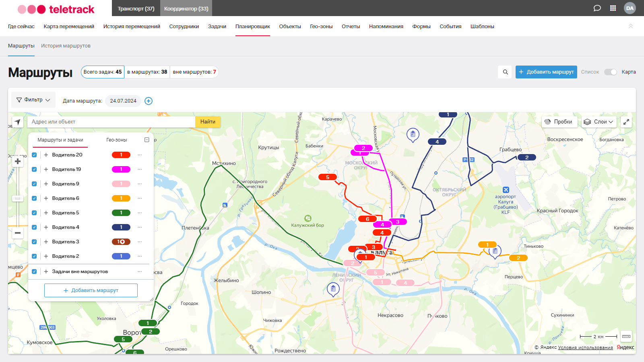Click the locate-me arrow on the map
The height and width of the screenshot is (362, 644).
click(x=17, y=122)
